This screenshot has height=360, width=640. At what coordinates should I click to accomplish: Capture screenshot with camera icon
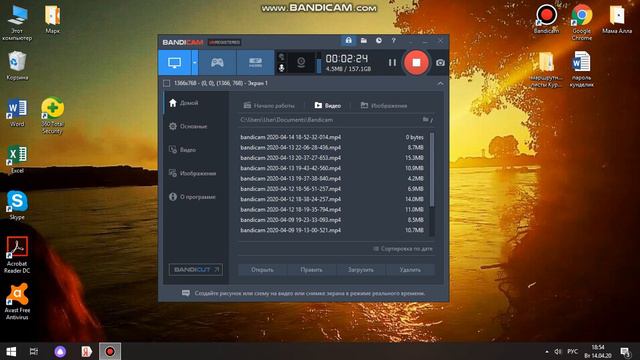click(x=440, y=62)
